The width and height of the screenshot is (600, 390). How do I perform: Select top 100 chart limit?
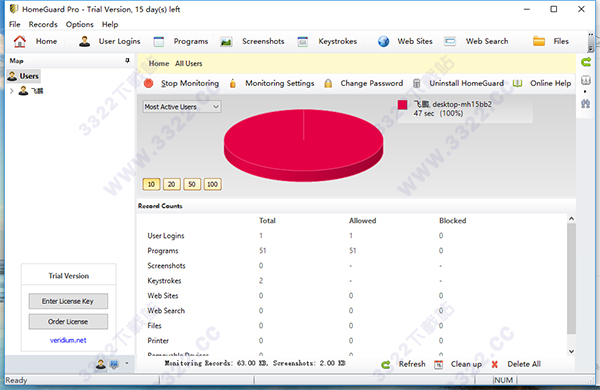212,184
